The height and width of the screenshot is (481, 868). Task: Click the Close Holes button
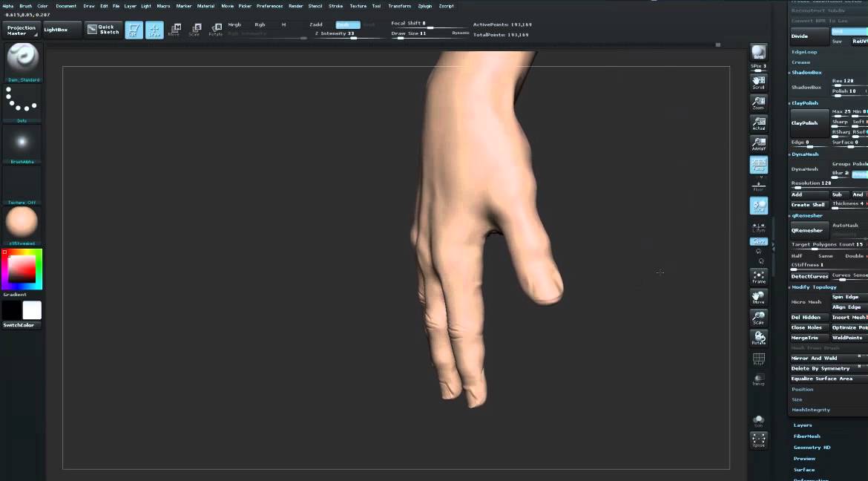(809, 327)
